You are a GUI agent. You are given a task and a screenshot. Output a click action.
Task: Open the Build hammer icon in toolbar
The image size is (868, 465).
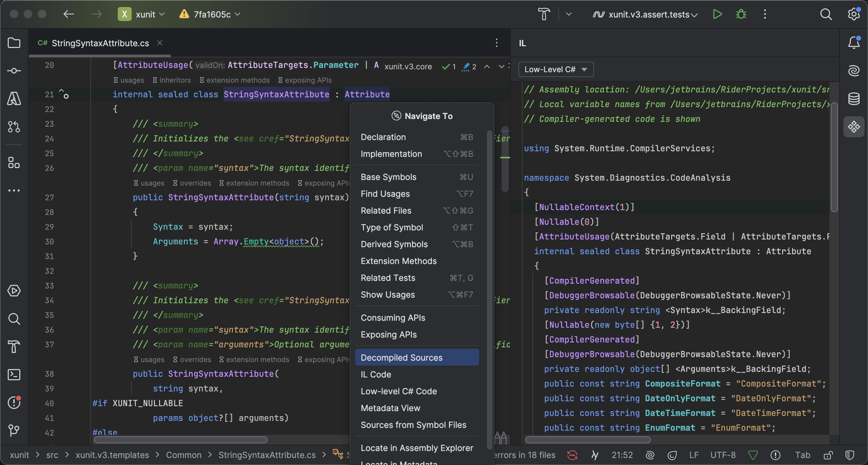tap(544, 14)
